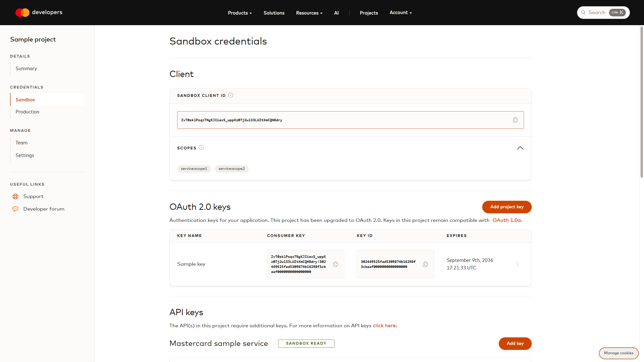Image resolution: width=644 pixels, height=362 pixels.
Task: Follow the OAuth 1.0a link
Action: 506,220
